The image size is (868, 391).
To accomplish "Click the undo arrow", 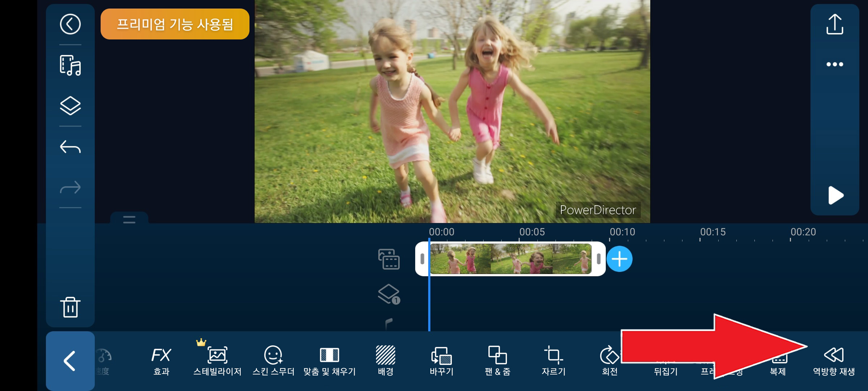I will coord(70,147).
